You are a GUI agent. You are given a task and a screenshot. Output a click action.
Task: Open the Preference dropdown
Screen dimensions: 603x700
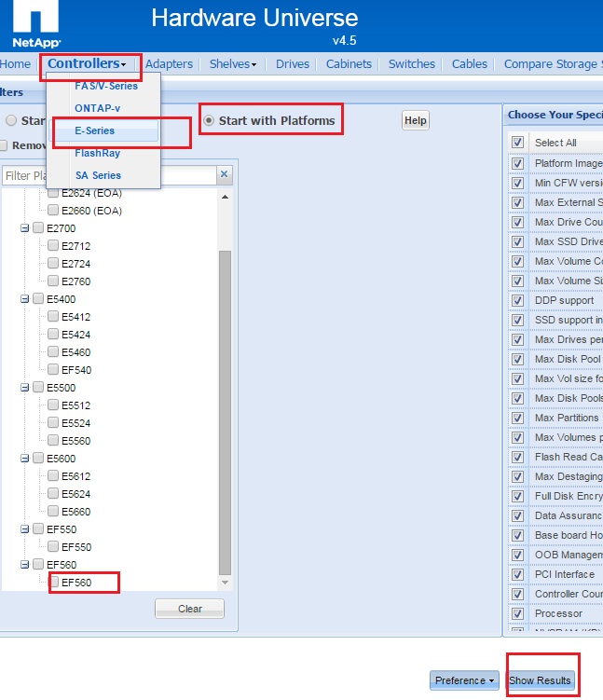[x=464, y=680]
